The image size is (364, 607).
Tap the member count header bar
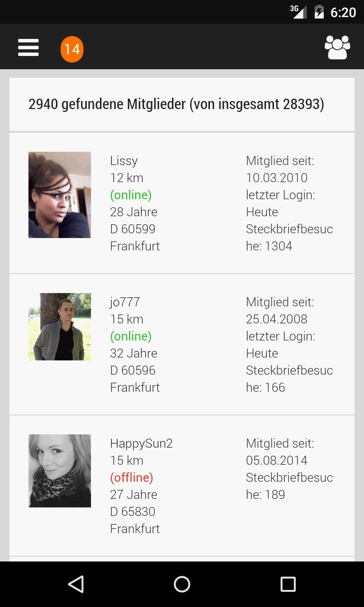click(x=182, y=103)
